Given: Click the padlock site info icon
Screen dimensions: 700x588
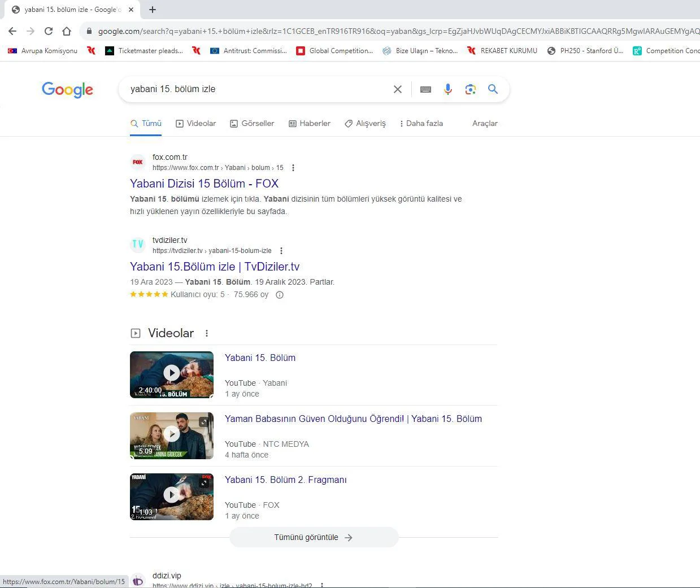Looking at the screenshot, I should tap(89, 31).
